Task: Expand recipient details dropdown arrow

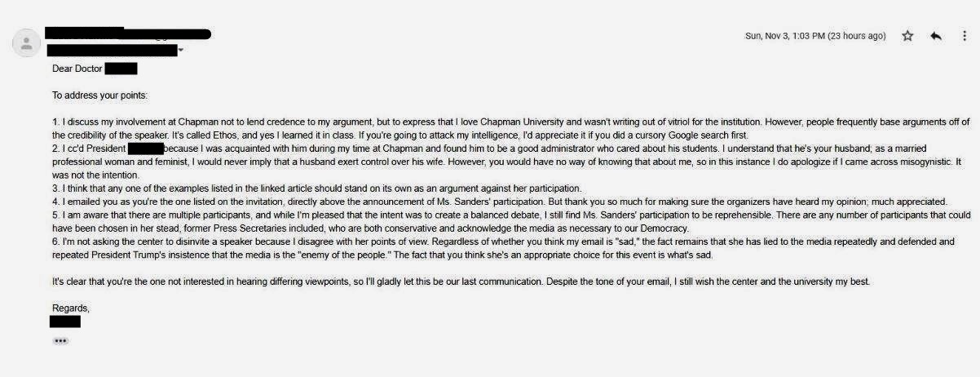Action: [180, 51]
